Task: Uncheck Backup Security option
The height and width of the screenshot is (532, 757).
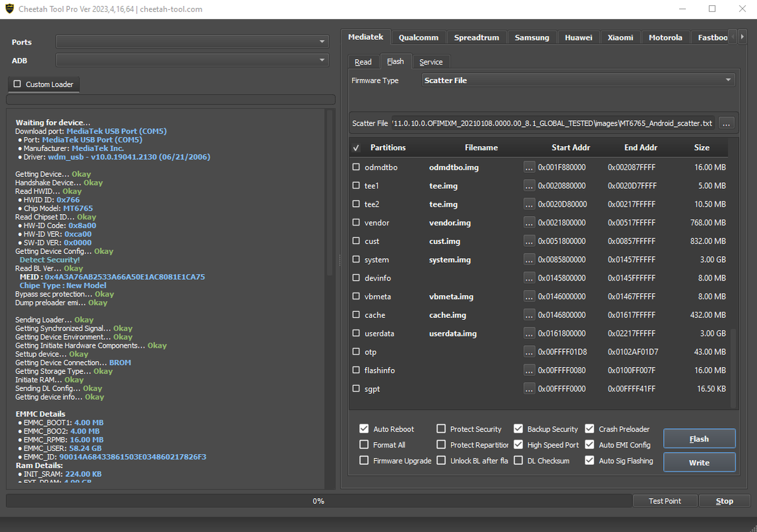Action: click(x=518, y=429)
